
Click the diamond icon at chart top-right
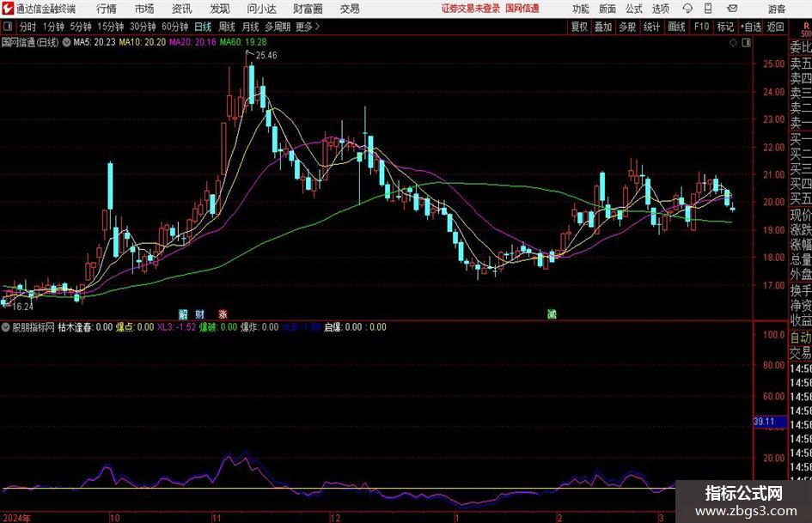(x=733, y=43)
